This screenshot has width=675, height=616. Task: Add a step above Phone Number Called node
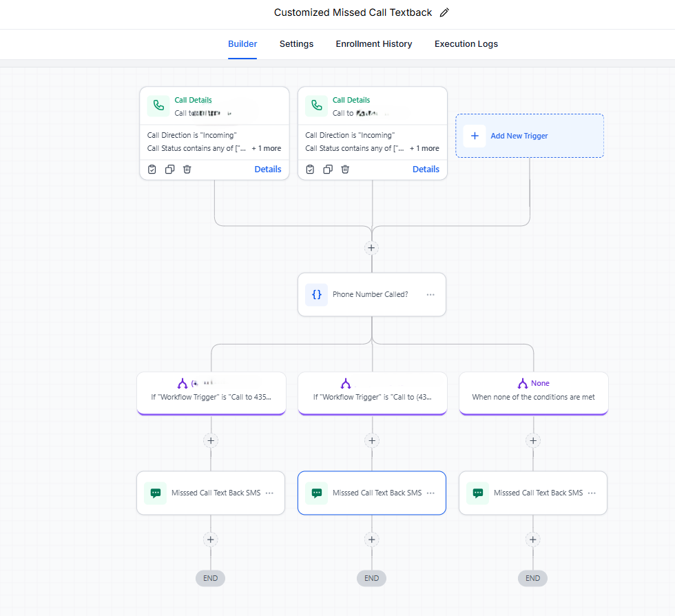(371, 247)
